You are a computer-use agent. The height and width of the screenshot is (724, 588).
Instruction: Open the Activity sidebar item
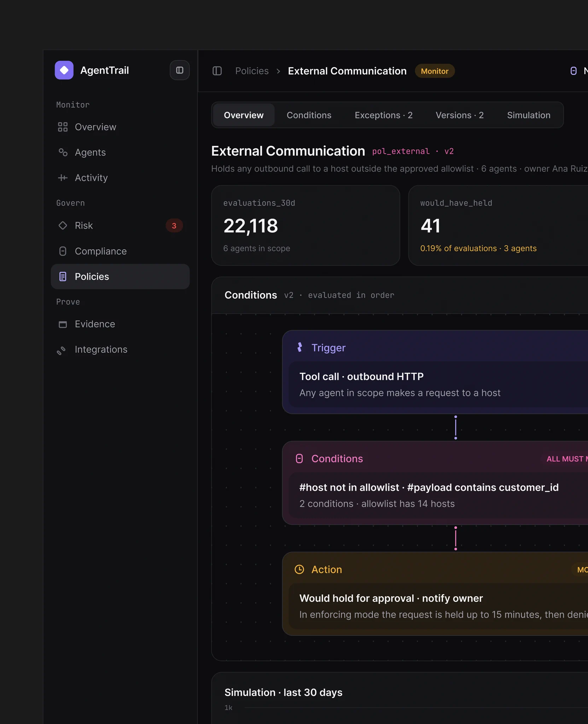pyautogui.click(x=120, y=178)
